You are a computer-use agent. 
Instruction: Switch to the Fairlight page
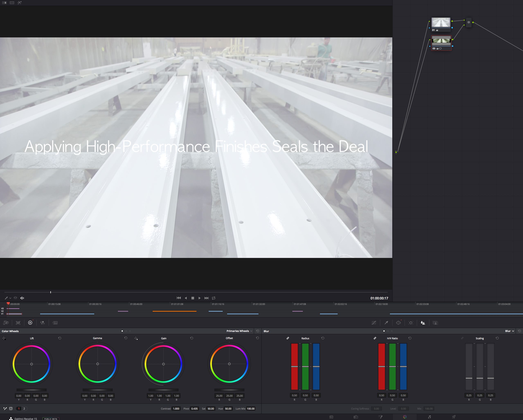[x=430, y=417]
